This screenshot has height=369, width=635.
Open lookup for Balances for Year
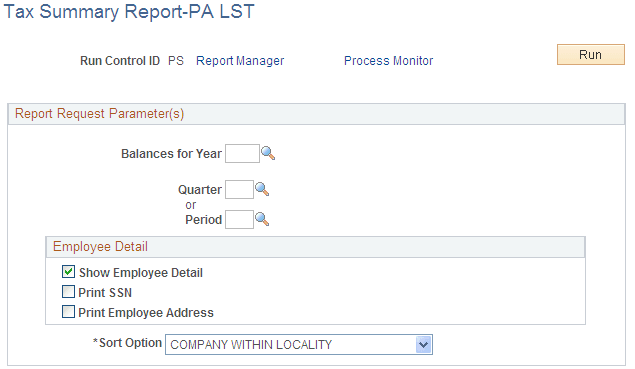268,154
